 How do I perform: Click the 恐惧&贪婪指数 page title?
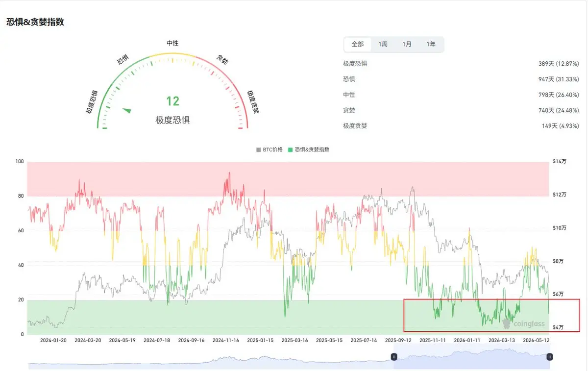click(x=35, y=22)
